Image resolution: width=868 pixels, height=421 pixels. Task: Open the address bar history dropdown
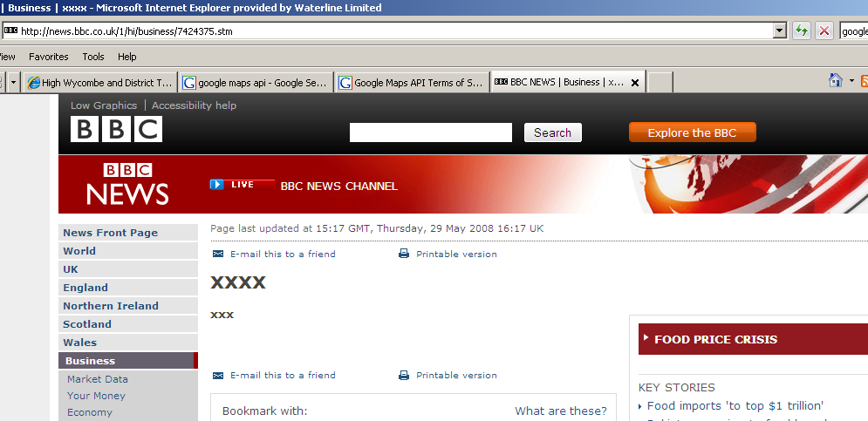[780, 31]
